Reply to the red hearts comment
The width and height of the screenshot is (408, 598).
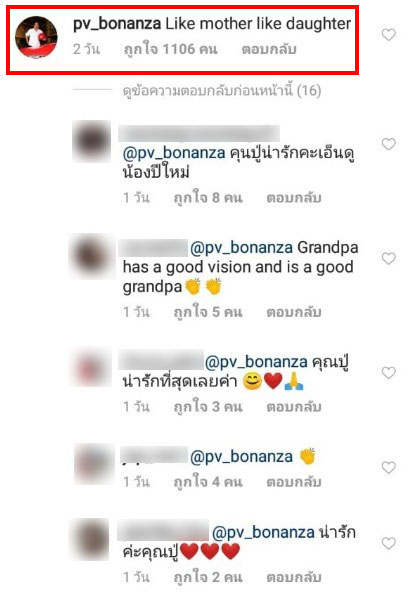(294, 577)
